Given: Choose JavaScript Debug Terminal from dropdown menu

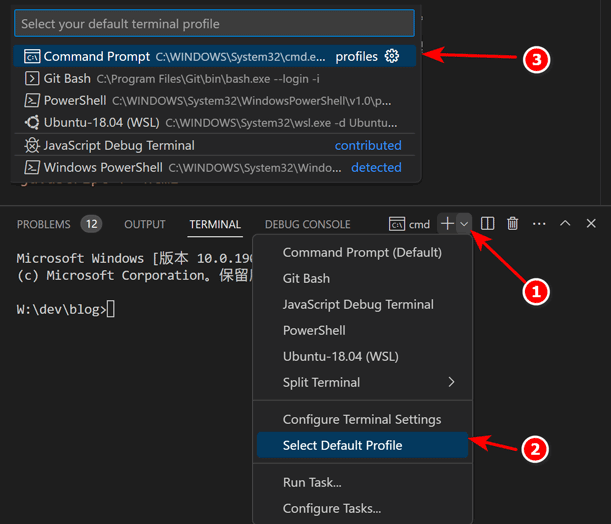Looking at the screenshot, I should (x=362, y=304).
